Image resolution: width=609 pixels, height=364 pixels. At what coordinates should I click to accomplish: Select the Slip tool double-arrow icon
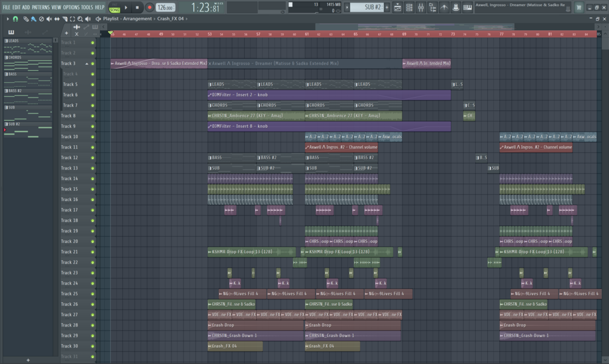point(57,19)
